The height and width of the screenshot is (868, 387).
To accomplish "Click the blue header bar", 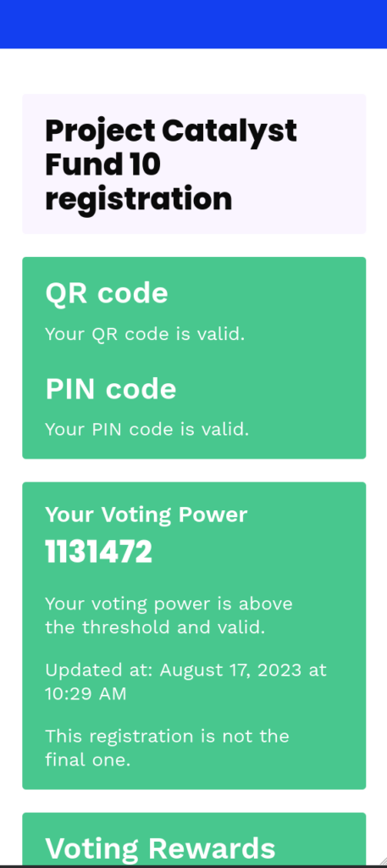I will coord(193,24).
